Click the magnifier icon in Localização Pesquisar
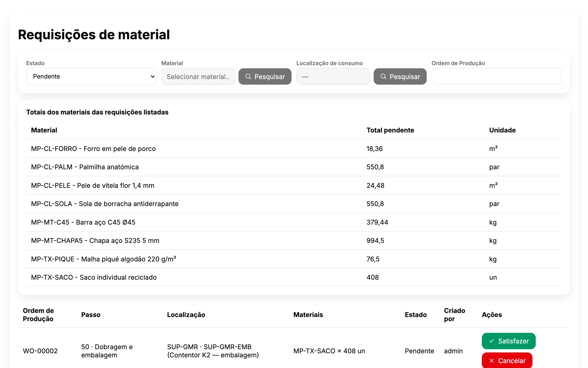Image resolution: width=588 pixels, height=368 pixels. pos(383,77)
